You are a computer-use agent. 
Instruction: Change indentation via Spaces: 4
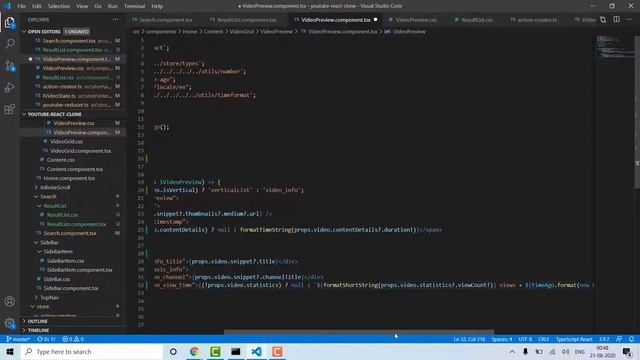[502, 339]
